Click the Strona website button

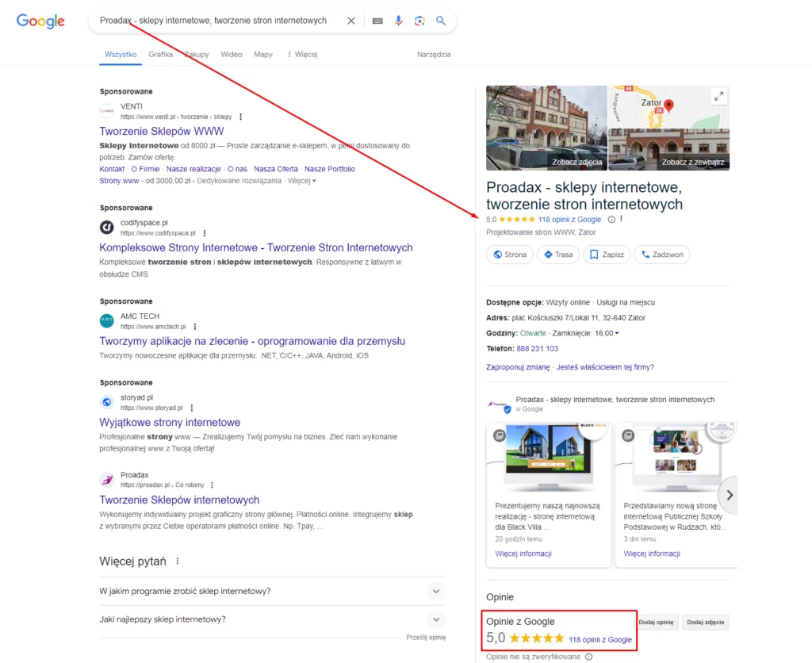coord(510,255)
